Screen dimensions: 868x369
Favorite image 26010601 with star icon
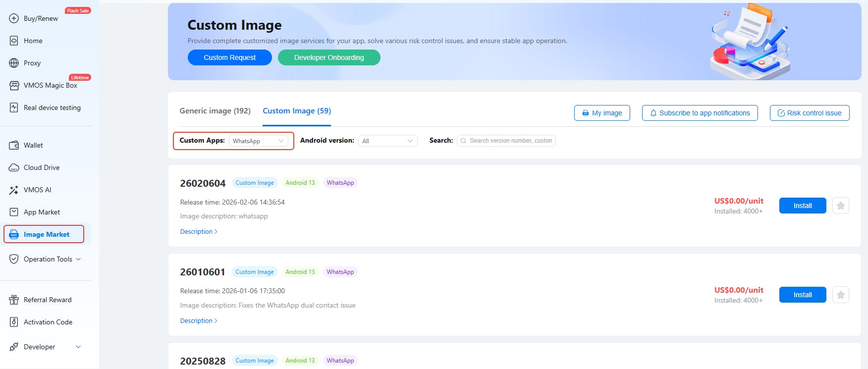[841, 295]
